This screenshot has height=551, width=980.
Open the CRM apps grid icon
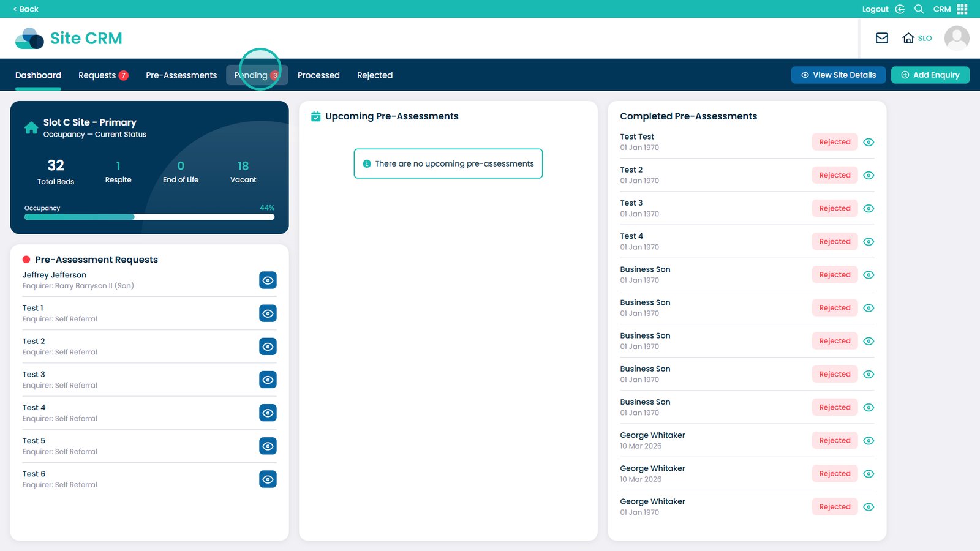tap(962, 9)
